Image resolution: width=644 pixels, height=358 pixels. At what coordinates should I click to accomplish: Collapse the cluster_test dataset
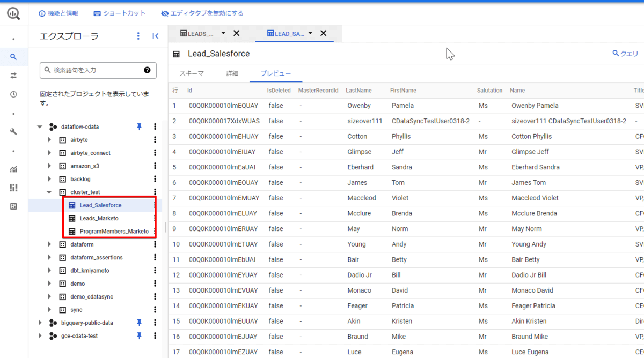point(49,192)
